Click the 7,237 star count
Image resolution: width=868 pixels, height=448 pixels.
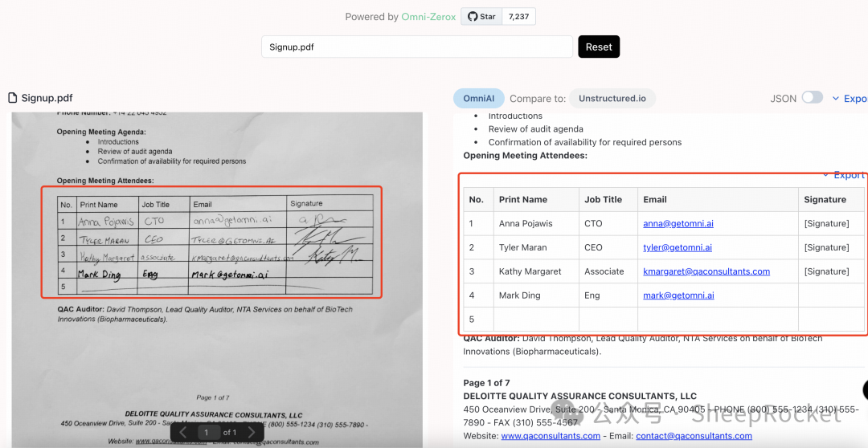coord(518,17)
